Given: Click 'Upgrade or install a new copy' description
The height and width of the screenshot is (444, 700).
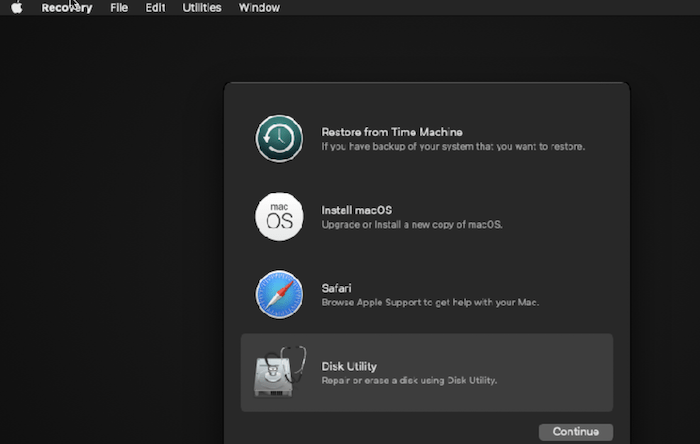Looking at the screenshot, I should point(411,225).
